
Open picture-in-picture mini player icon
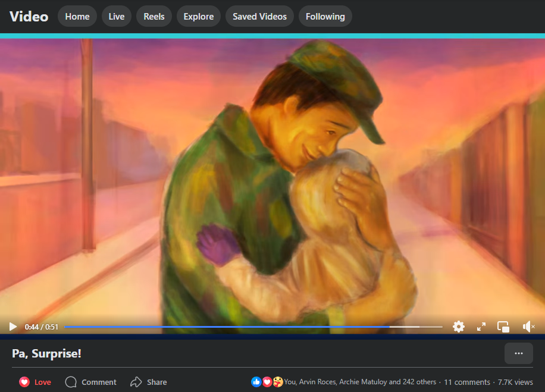[x=503, y=327]
